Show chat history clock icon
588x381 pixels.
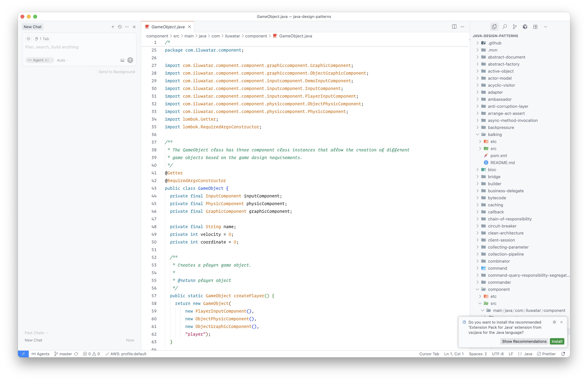pyautogui.click(x=120, y=27)
